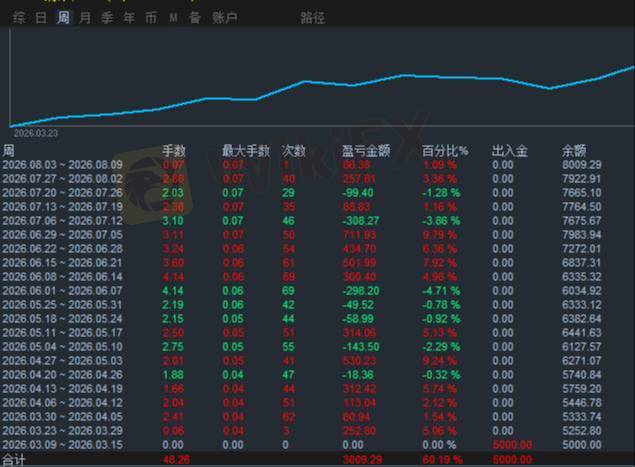
Task: Select the 周 weekly tab
Action: [x=63, y=18]
